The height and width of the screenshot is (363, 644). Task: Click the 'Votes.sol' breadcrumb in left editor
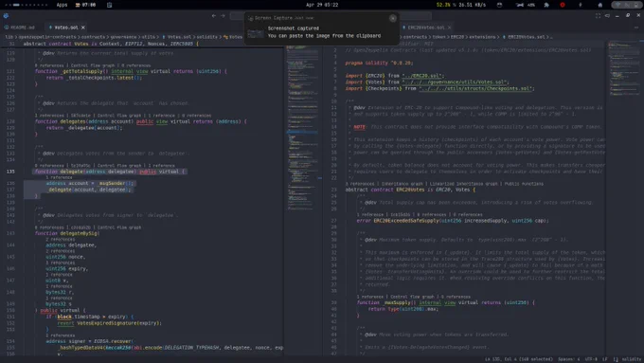(x=179, y=37)
